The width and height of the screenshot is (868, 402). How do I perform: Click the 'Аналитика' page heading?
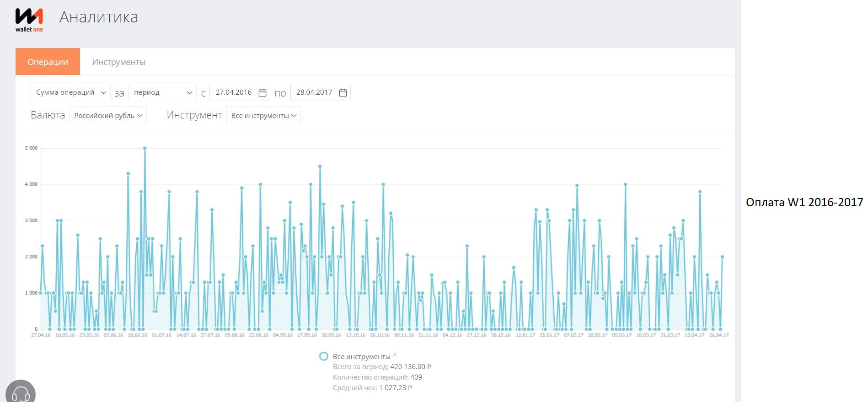tap(99, 17)
